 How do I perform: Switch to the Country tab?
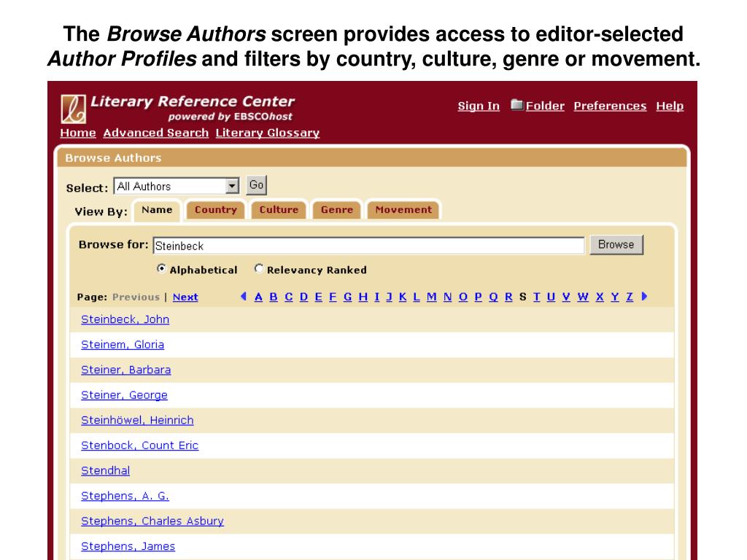[x=215, y=210]
